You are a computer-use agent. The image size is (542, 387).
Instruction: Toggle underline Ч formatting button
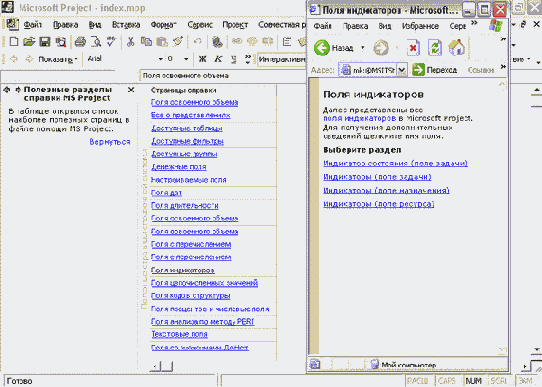[x=234, y=59]
